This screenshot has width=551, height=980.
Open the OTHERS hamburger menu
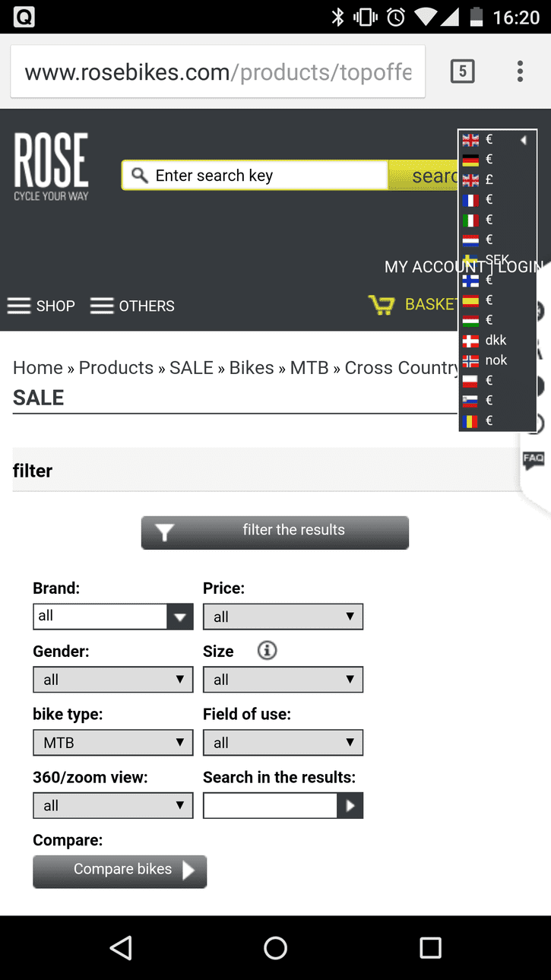click(132, 306)
